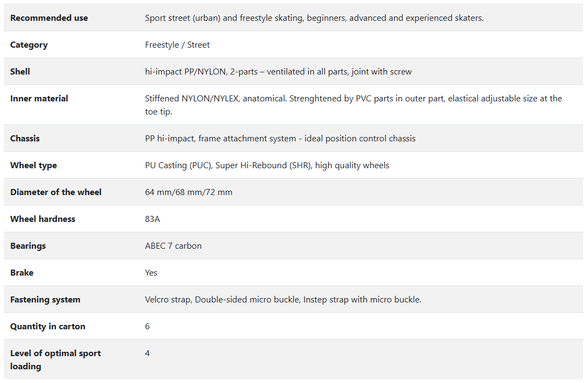
Task: Click the "Shell" specification label
Action: pyautogui.click(x=20, y=72)
